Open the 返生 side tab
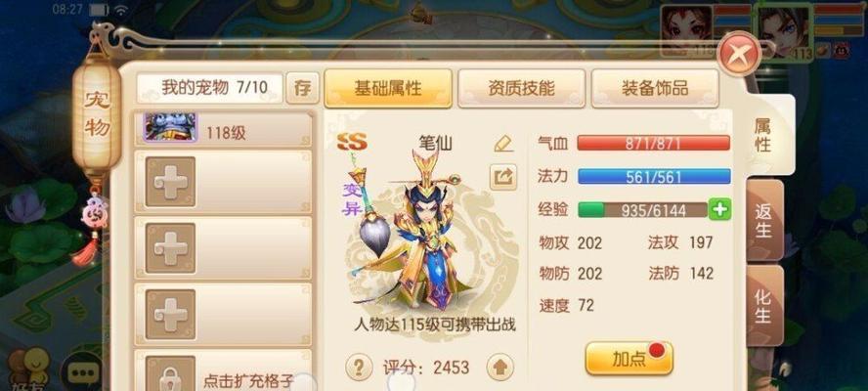 click(x=764, y=220)
